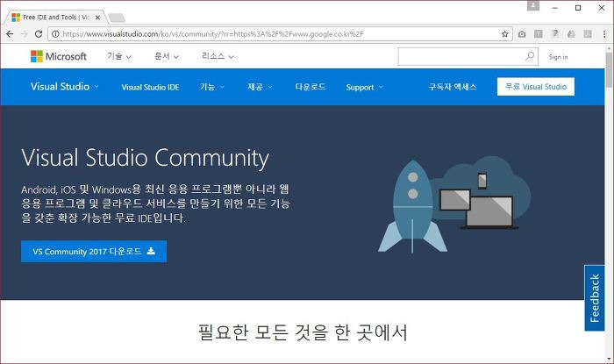The width and height of the screenshot is (614, 364).
Task: Click the camera extension icon
Action: pyautogui.click(x=522, y=34)
